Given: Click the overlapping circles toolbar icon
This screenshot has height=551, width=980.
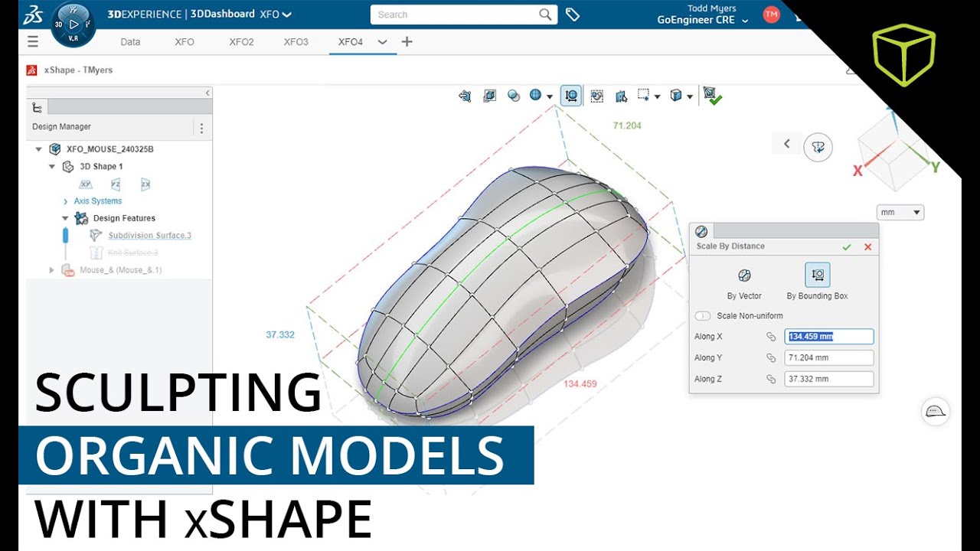Looking at the screenshot, I should (x=514, y=96).
